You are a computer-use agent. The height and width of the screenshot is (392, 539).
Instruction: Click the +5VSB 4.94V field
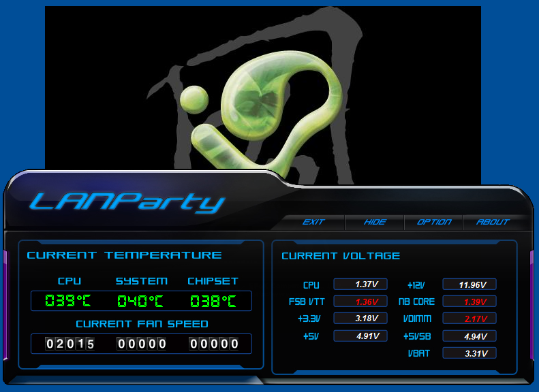tap(469, 336)
